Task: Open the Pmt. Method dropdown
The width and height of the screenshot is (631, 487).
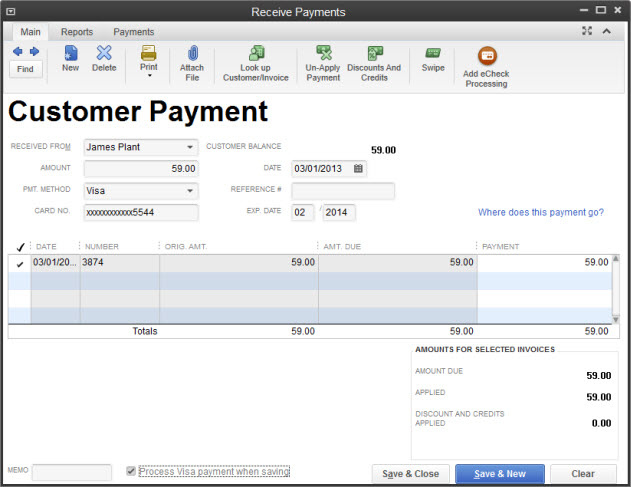Action: (190, 190)
